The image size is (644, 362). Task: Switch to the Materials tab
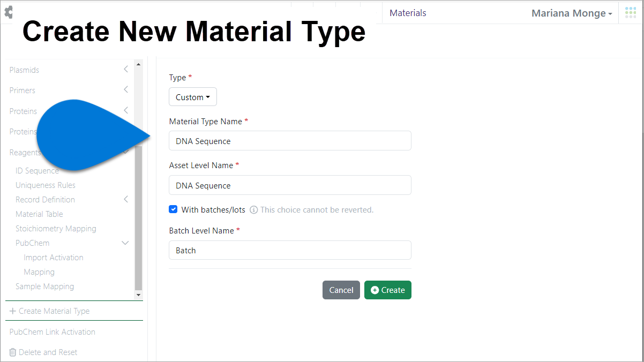(408, 13)
